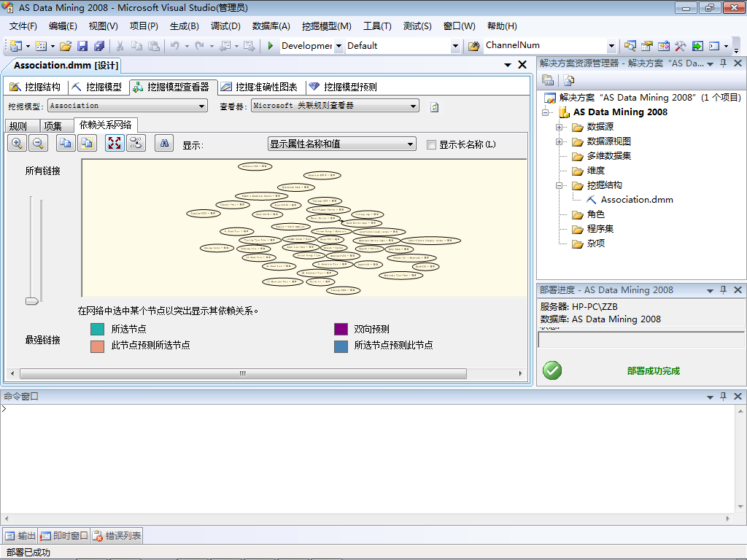Viewport: 747px width, 560px height.
Task: Open the Find in Files toolbar icon
Action: [473, 46]
